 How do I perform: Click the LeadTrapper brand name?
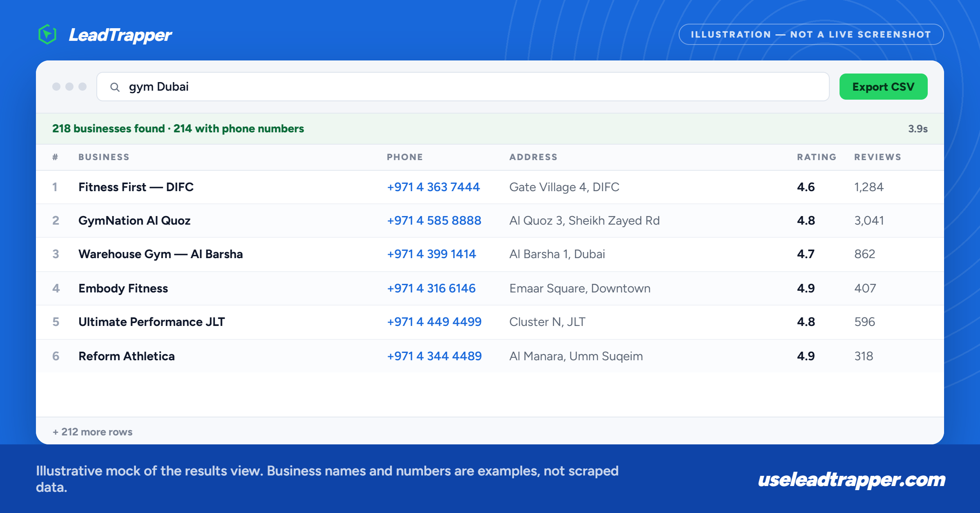click(x=120, y=35)
